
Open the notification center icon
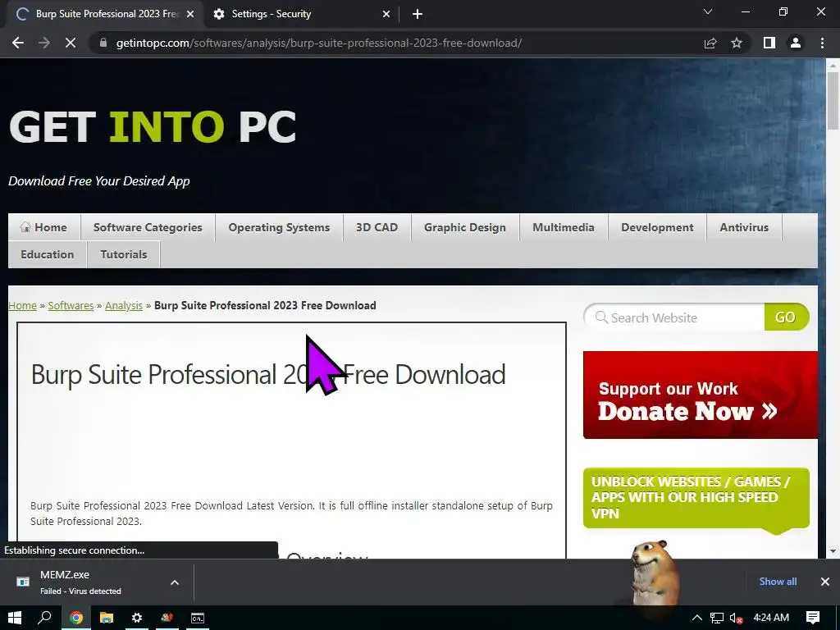pos(813,618)
